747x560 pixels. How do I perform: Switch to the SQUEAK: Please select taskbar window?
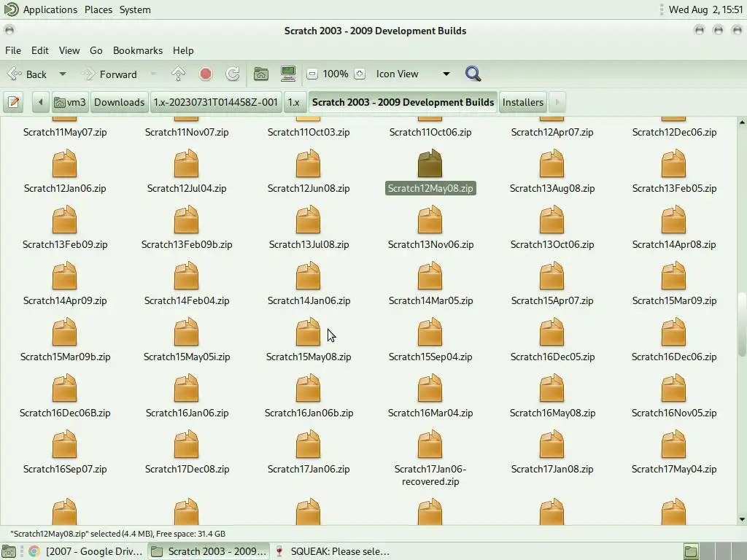tap(333, 551)
